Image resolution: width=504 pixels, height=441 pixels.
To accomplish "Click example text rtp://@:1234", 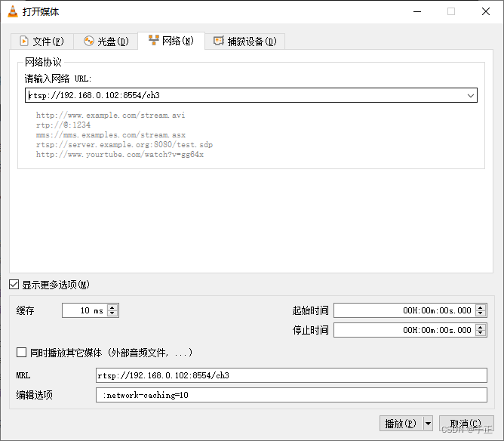I will tap(63, 125).
